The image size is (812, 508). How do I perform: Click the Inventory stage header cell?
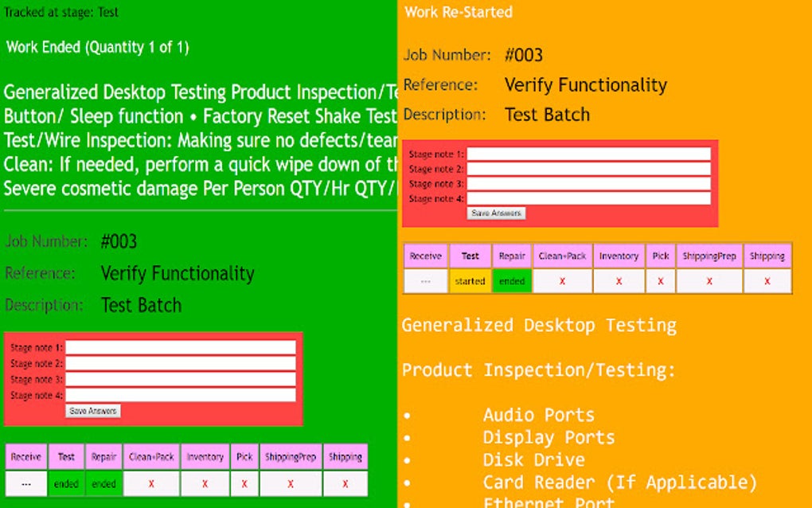coord(619,256)
